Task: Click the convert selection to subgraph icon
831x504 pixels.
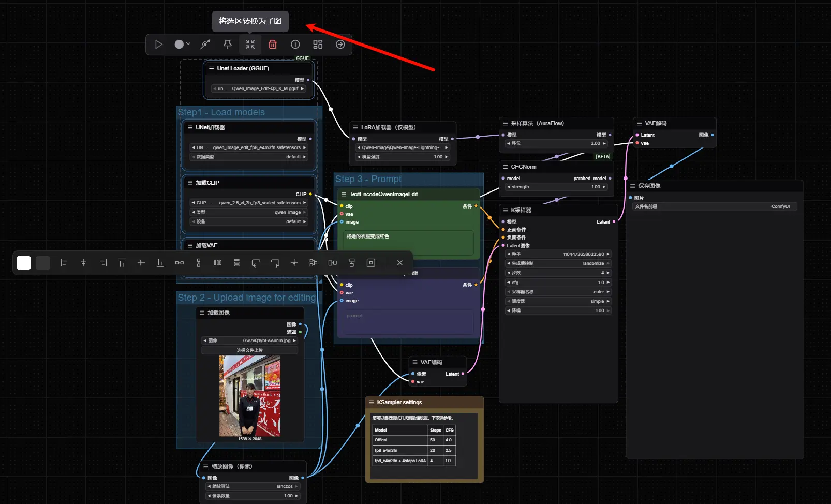Action: [x=250, y=45]
